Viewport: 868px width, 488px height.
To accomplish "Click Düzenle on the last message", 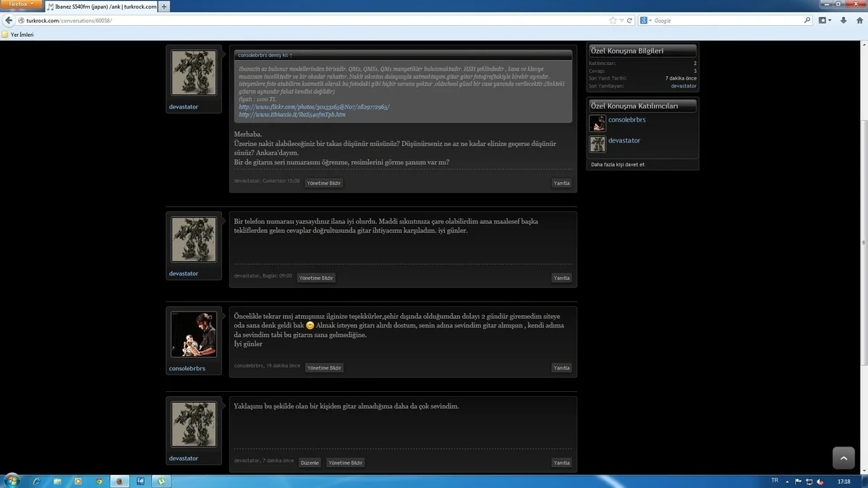I will pos(310,463).
